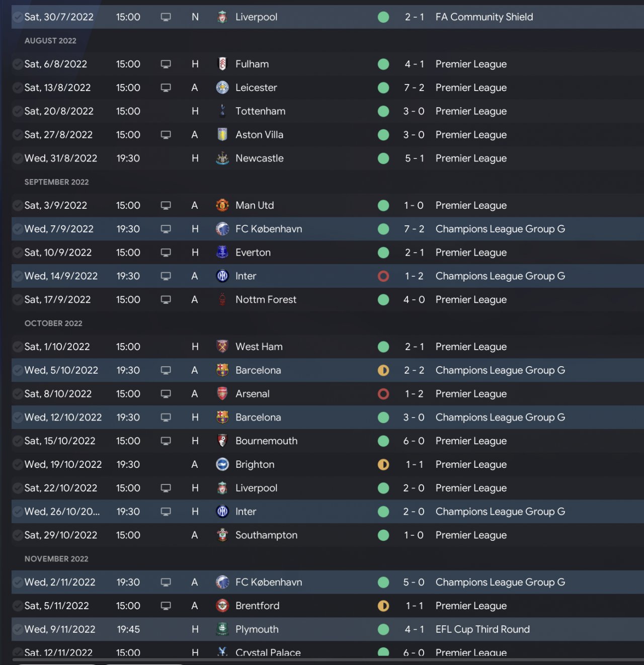The width and height of the screenshot is (644, 665).
Task: Click the Tottenham club crest
Action: [222, 111]
